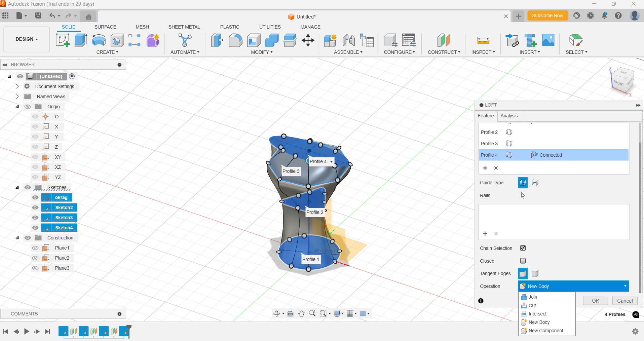Hide the okrag sketch

point(35,197)
